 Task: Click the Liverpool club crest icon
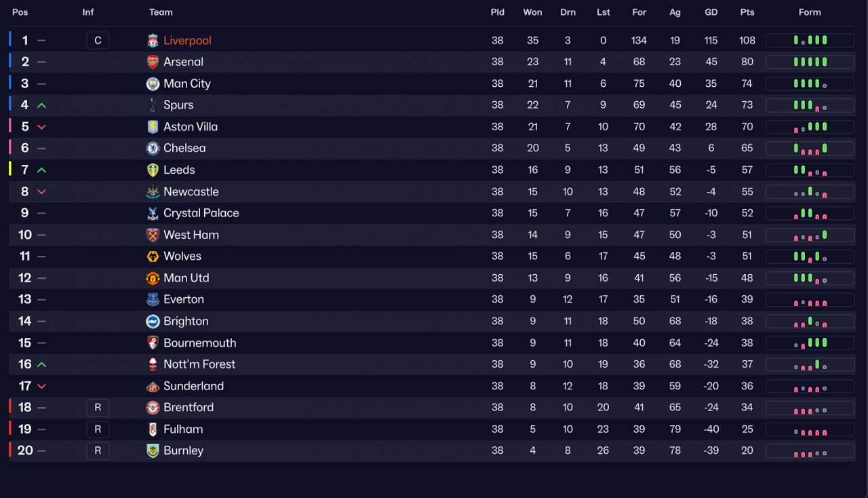(153, 41)
